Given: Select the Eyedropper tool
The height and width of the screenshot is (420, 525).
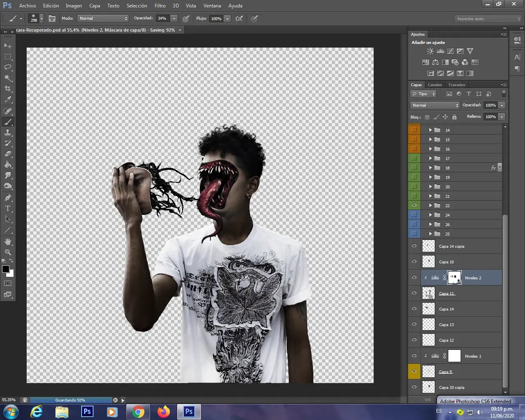Looking at the screenshot, I should click(x=8, y=99).
